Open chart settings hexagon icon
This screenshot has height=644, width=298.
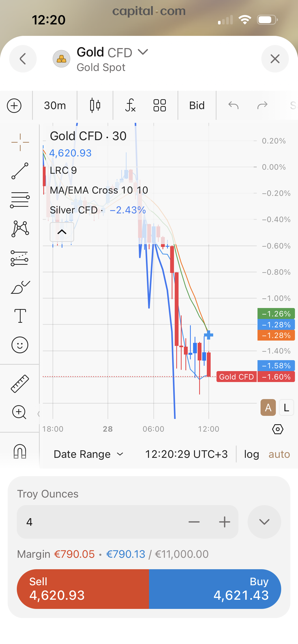point(278,429)
